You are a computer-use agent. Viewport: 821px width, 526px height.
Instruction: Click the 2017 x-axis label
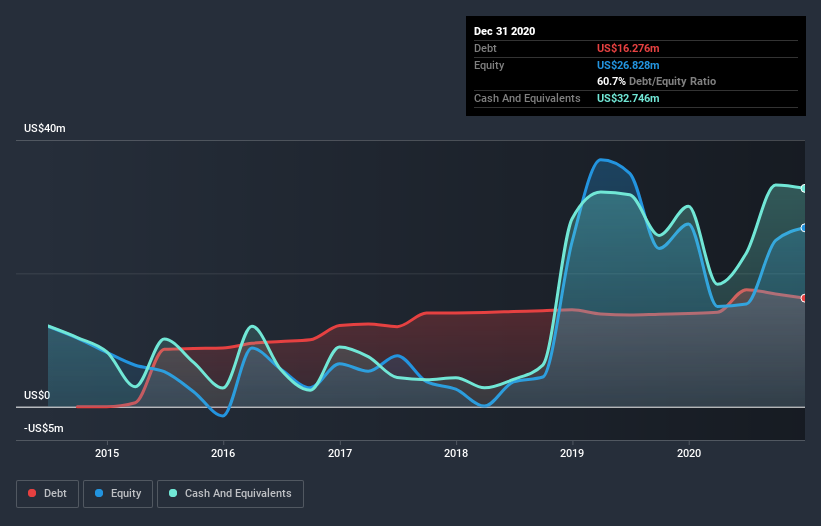tap(340, 453)
